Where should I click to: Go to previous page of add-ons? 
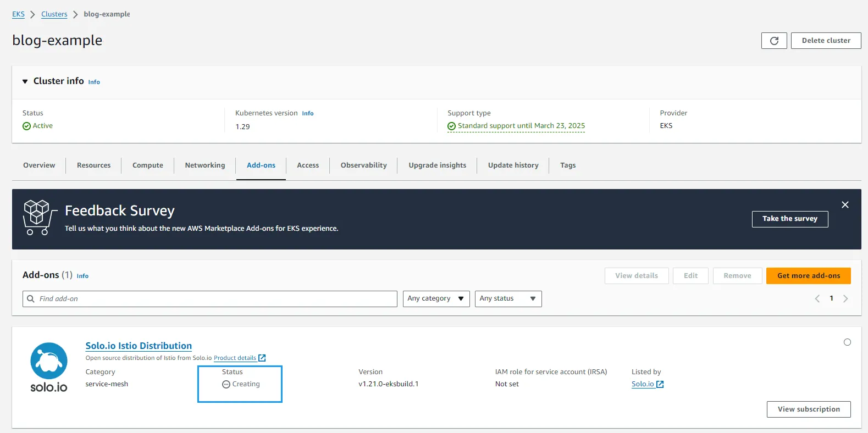coord(817,299)
